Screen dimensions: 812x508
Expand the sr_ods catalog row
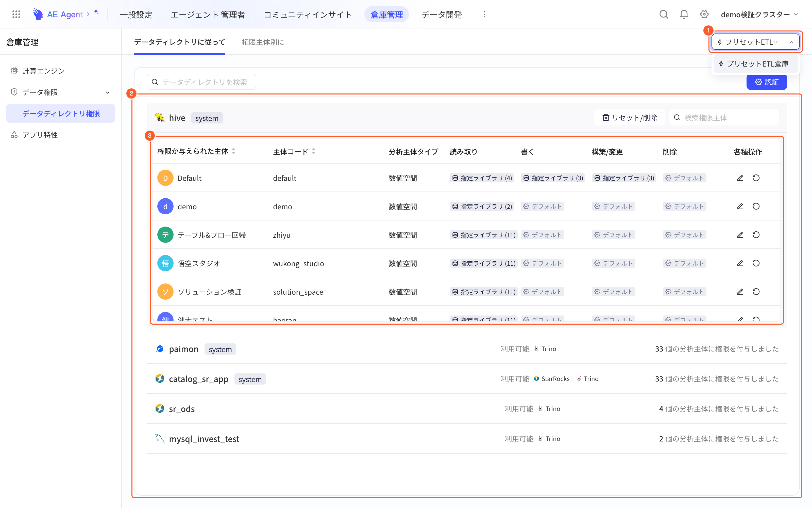[466, 408]
